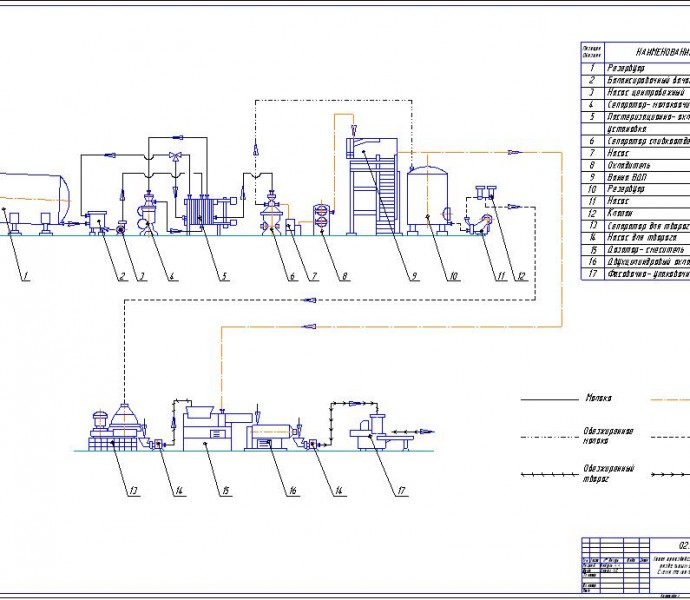Click table row 11 'Насос'
This screenshot has width=690, height=600.
635,201
